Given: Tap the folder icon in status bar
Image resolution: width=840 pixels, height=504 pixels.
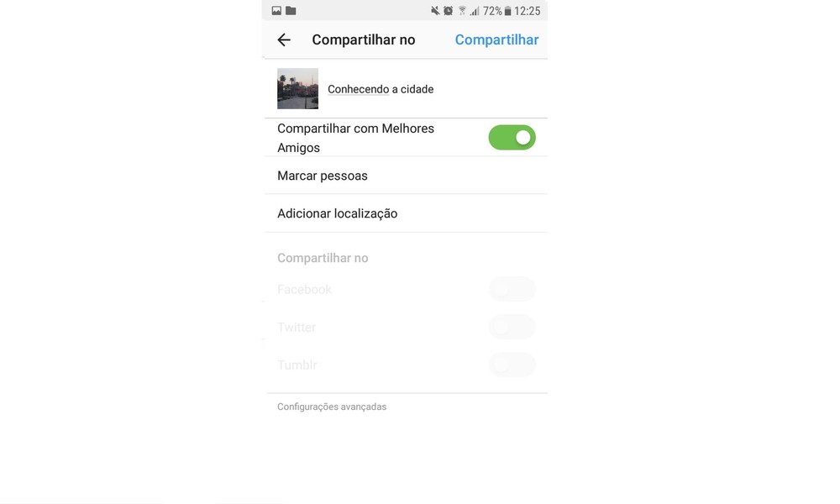Looking at the screenshot, I should pyautogui.click(x=291, y=11).
